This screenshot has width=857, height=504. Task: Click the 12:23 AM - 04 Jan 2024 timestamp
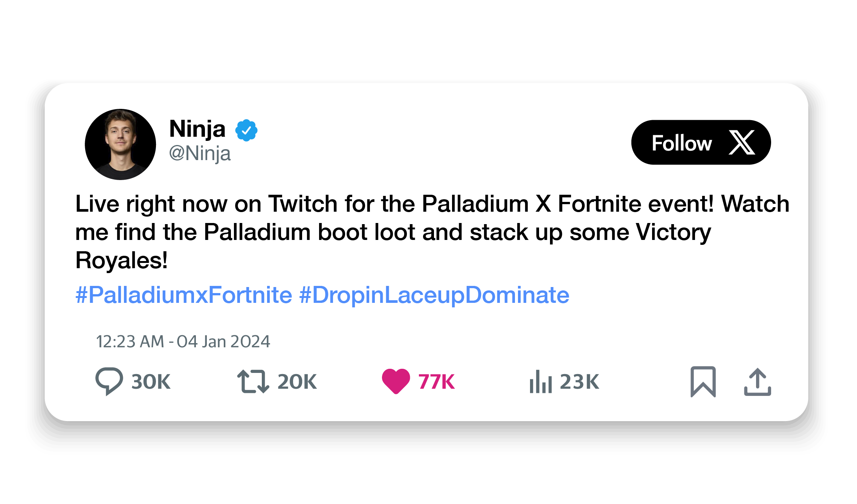[183, 342]
